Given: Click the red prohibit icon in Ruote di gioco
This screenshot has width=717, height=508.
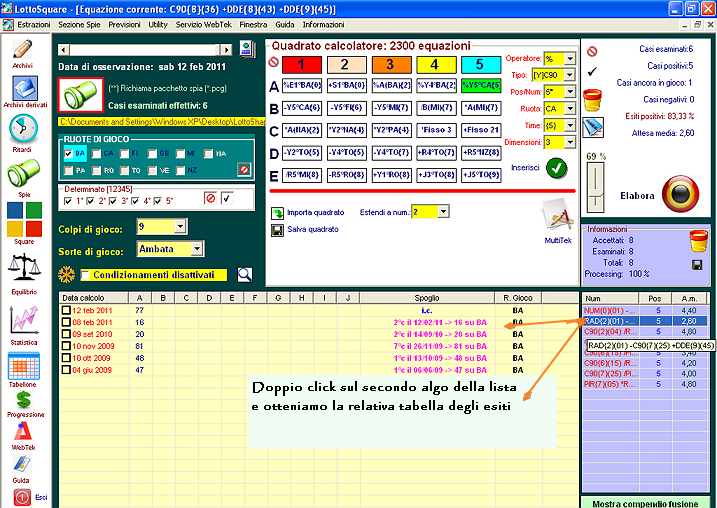Looking at the screenshot, I should (x=244, y=170).
